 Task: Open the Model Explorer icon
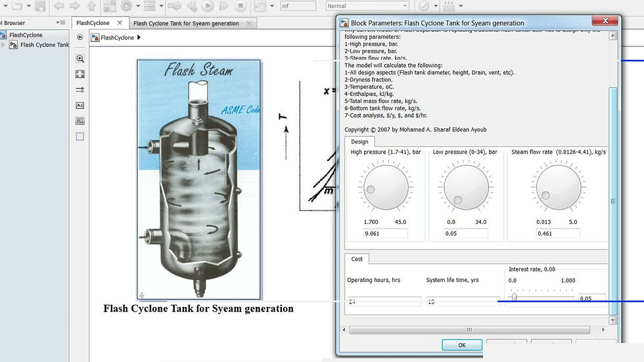click(150, 6)
